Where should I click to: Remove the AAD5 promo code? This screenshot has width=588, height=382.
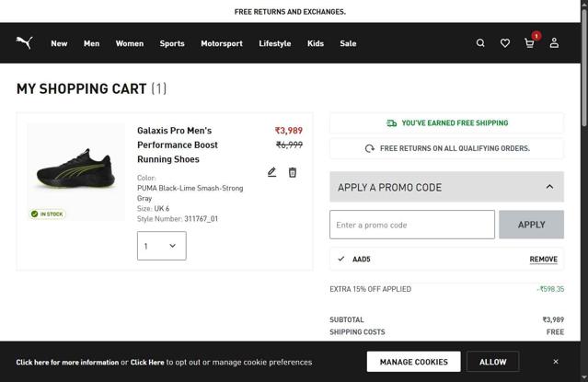click(x=543, y=260)
